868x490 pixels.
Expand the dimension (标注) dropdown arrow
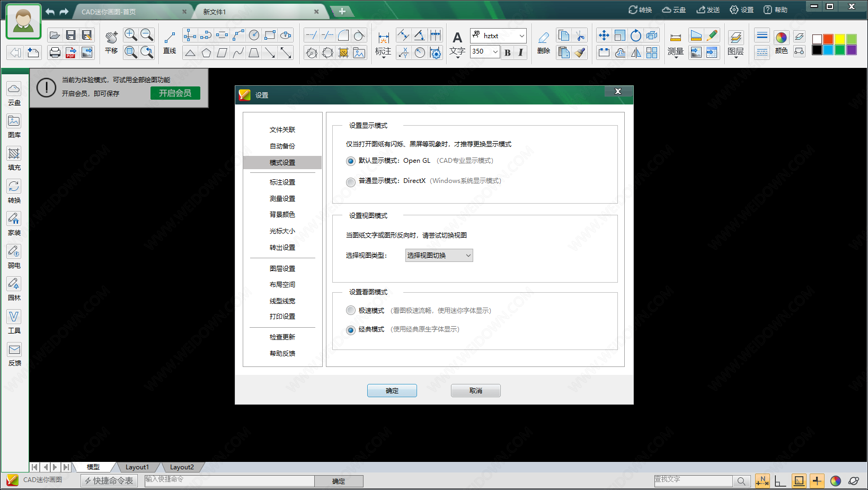(384, 57)
